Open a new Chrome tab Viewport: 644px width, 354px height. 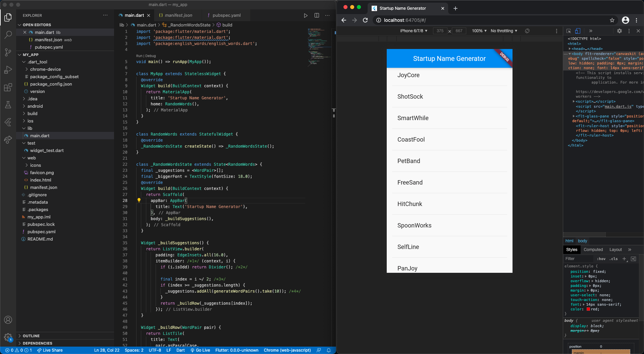[x=455, y=8]
